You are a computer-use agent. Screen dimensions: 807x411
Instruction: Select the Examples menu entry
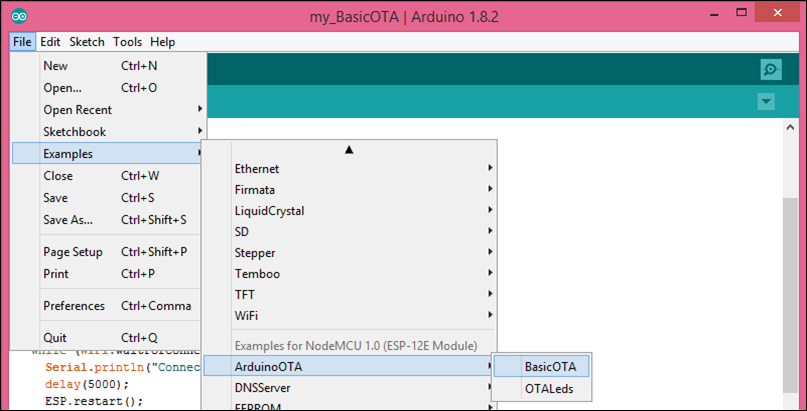pyautogui.click(x=107, y=154)
